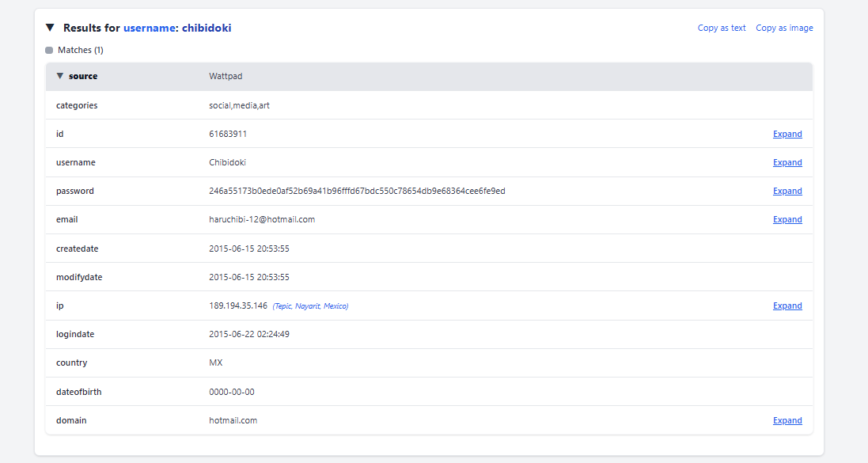Image resolution: width=868 pixels, height=463 pixels.
Task: Expand the id row
Action: coord(787,134)
